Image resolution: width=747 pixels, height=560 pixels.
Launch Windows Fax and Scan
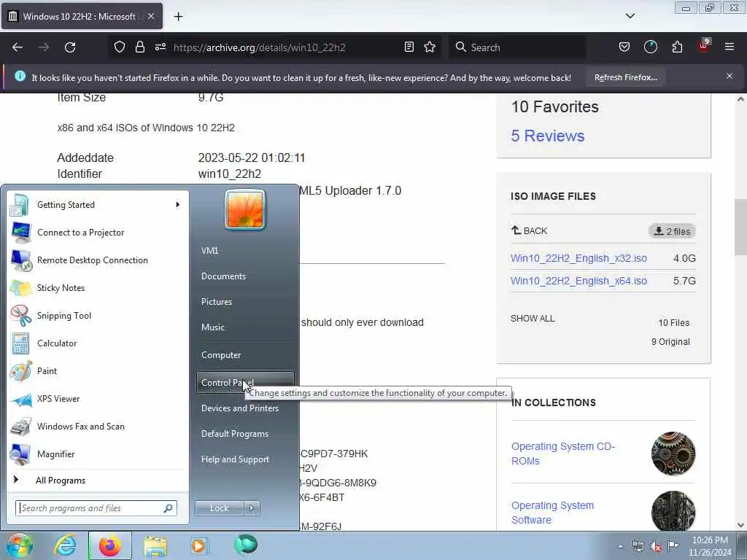[x=98, y=426]
